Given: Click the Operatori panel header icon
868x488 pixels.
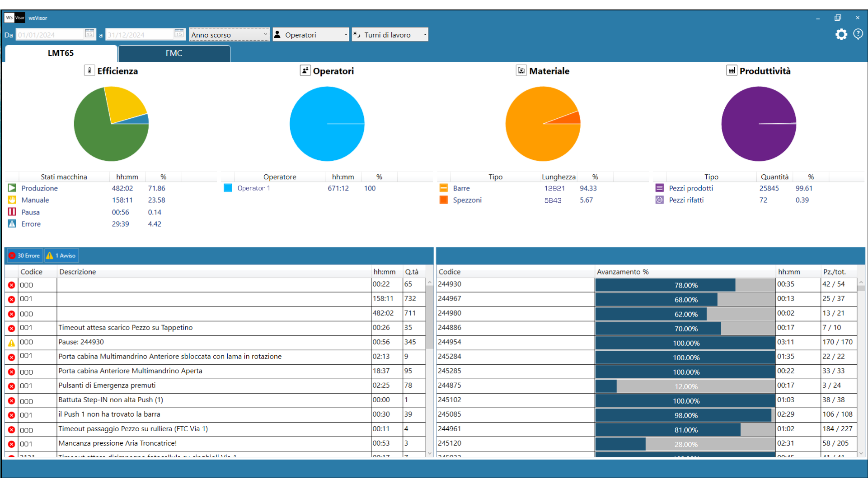Looking at the screenshot, I should click(x=305, y=70).
